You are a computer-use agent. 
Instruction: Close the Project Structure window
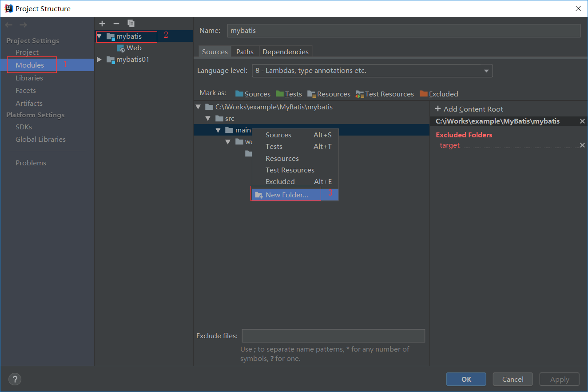578,8
